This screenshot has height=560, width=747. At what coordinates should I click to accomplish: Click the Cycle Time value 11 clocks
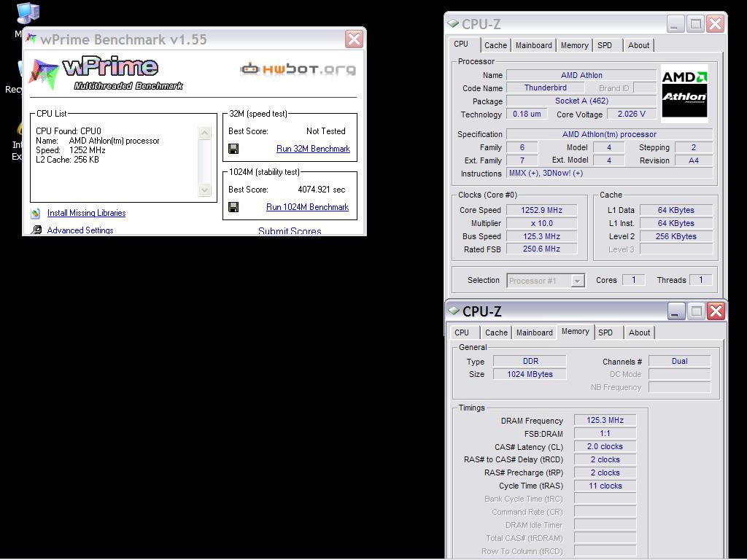605,486
